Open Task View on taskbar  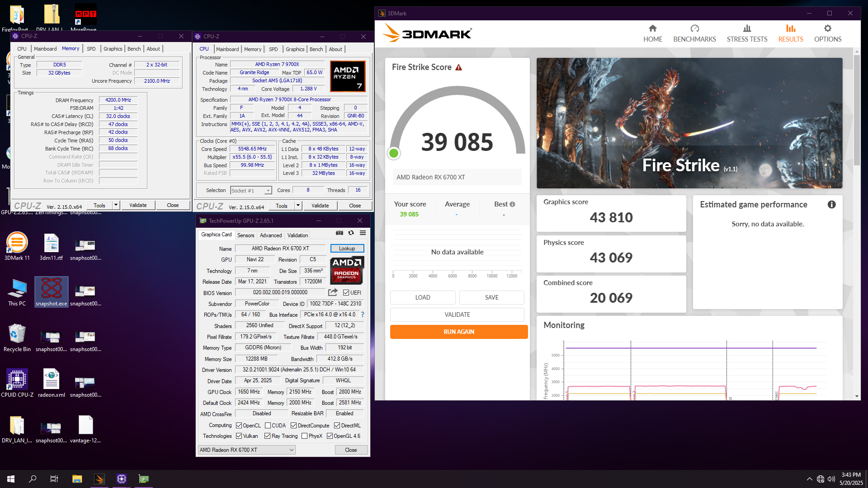click(54, 479)
